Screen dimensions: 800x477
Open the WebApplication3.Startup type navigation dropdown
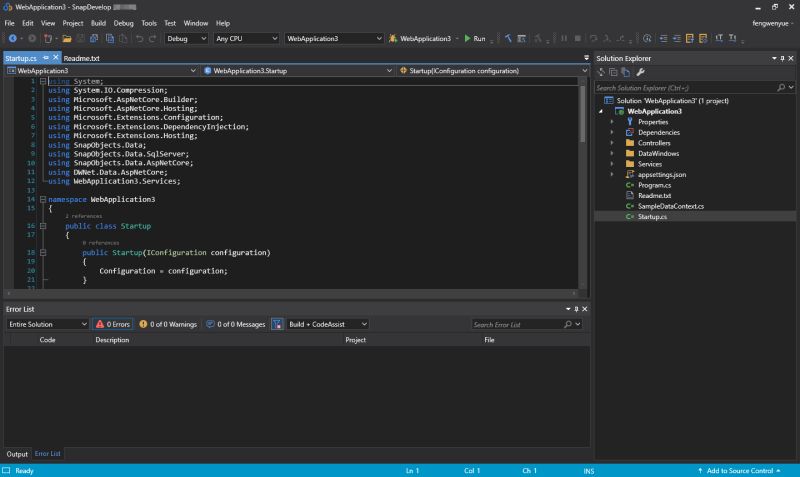click(298, 71)
